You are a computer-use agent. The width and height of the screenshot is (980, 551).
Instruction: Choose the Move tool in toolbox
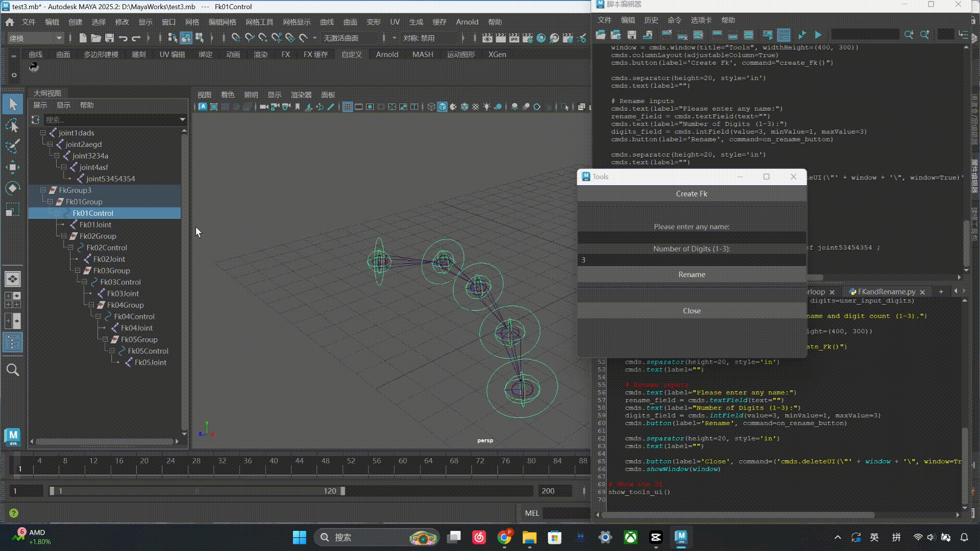point(13,167)
